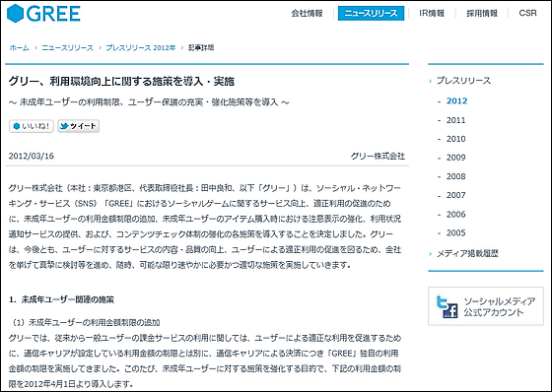Select 2008 in the sidebar archive
This screenshot has width=552, height=392.
coord(455,176)
